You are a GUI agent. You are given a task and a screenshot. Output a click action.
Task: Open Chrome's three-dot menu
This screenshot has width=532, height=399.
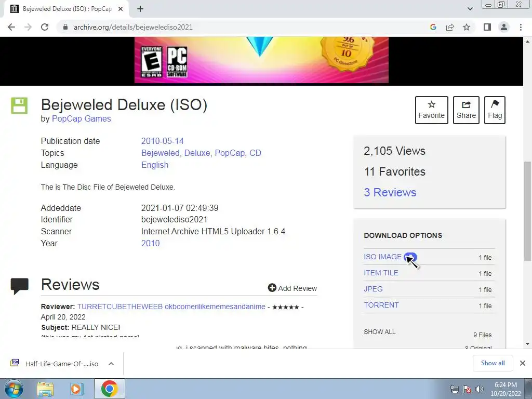521,27
